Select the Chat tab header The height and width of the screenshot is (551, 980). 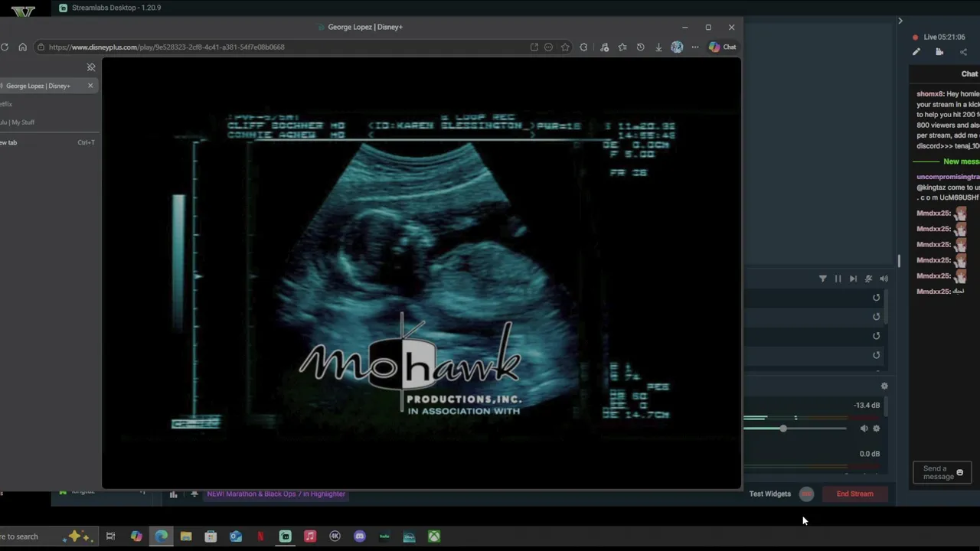[969, 74]
